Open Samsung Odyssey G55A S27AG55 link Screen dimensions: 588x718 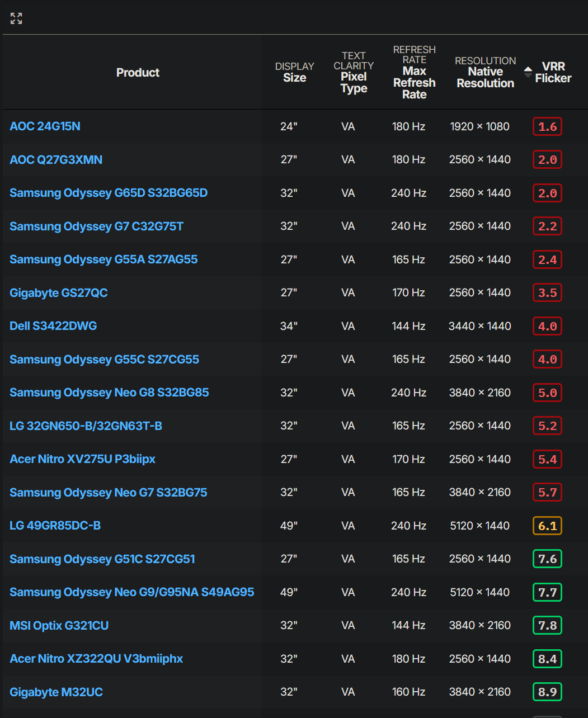(x=104, y=259)
